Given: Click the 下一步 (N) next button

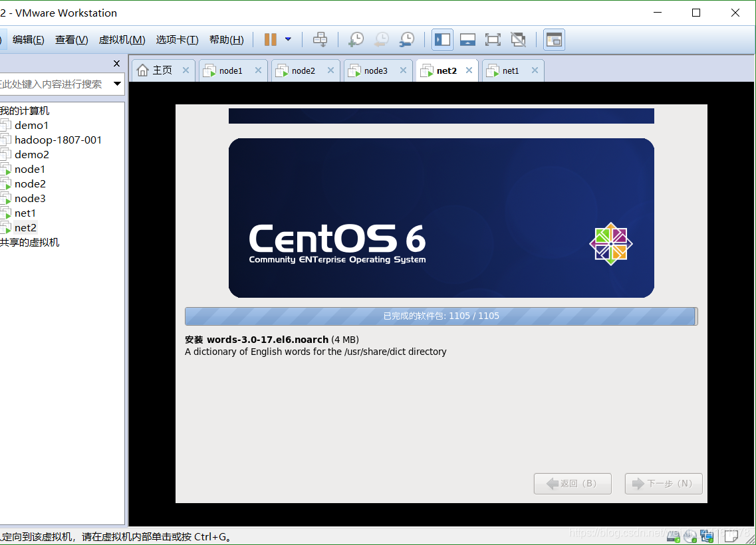Looking at the screenshot, I should 664,483.
